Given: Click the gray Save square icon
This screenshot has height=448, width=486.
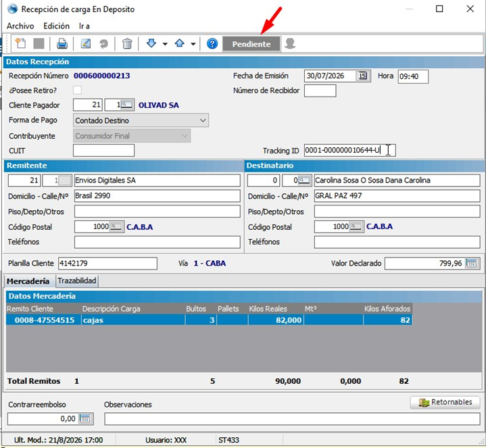Looking at the screenshot, I should click(39, 44).
